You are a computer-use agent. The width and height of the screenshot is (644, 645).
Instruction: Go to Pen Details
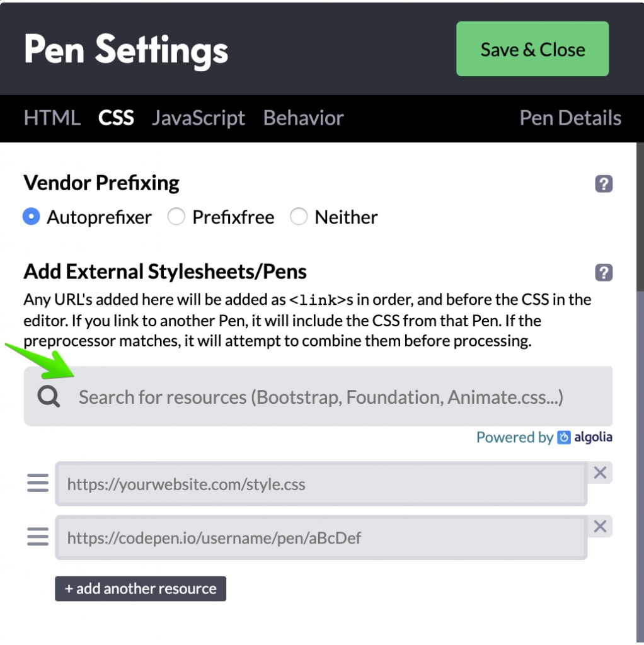(570, 118)
